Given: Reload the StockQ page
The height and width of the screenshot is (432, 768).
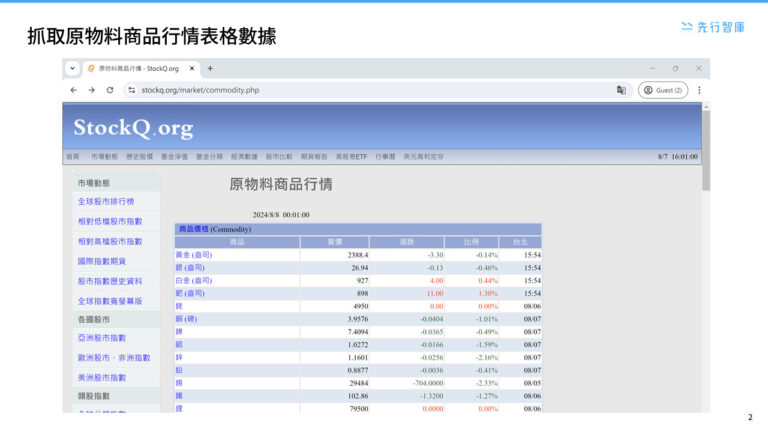Looking at the screenshot, I should pyautogui.click(x=110, y=90).
